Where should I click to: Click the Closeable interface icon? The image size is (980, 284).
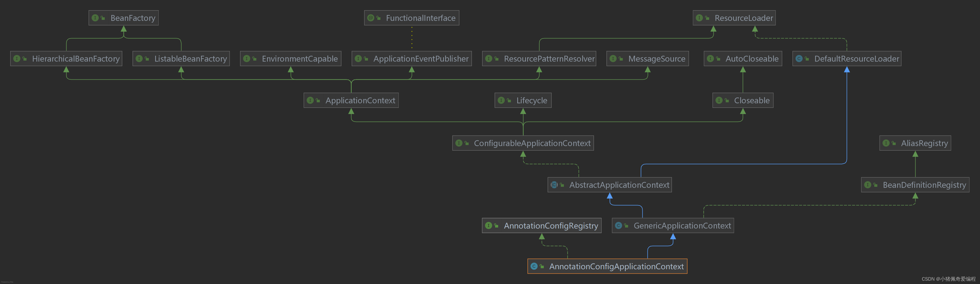click(719, 100)
